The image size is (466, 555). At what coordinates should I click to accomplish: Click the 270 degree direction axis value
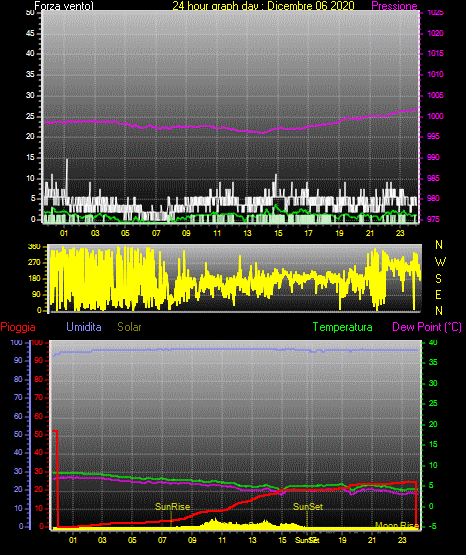[x=36, y=263]
